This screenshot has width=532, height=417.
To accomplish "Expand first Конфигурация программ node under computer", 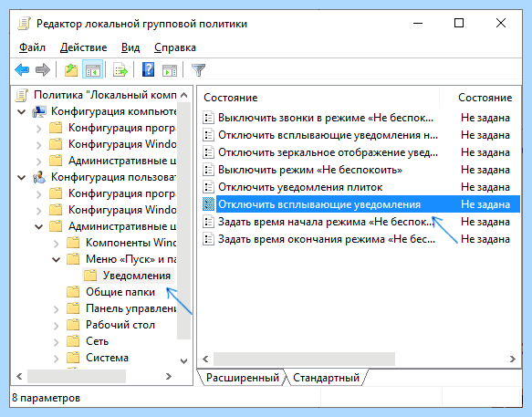I will tap(39, 129).
